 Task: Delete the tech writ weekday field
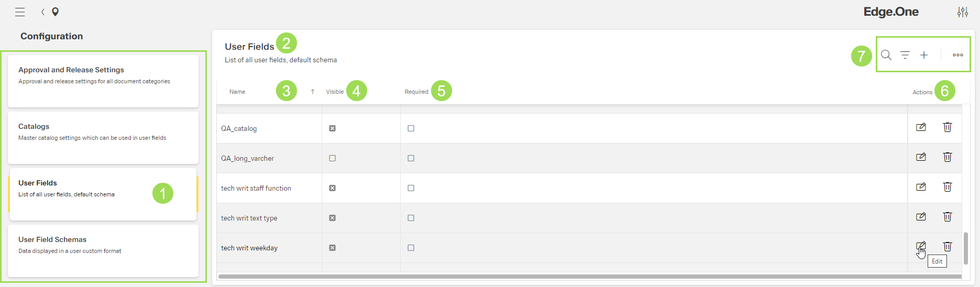[947, 247]
